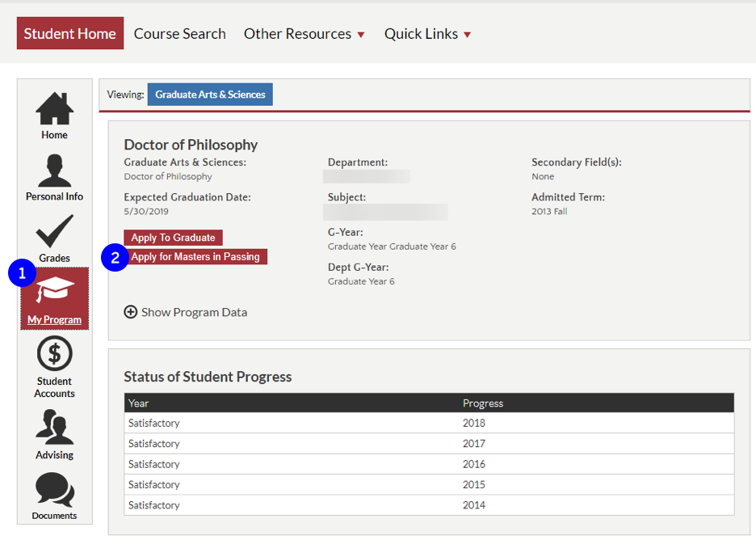Open the Other Resources dropdown menu
Viewport: 756px width, 540px height.
tap(304, 34)
